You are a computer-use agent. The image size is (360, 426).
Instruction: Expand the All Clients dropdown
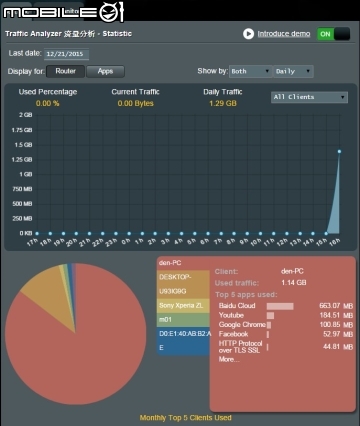[309, 97]
